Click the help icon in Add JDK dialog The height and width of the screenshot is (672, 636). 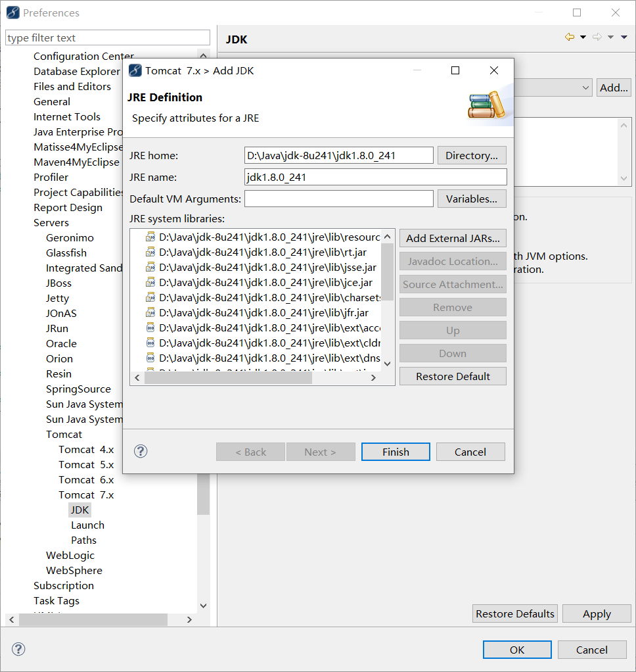(141, 451)
